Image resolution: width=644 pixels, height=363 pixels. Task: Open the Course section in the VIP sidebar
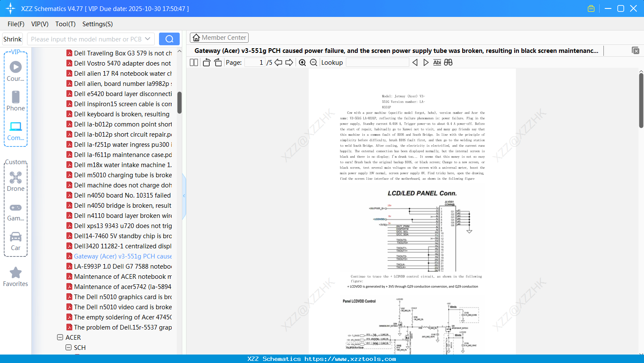click(x=16, y=71)
